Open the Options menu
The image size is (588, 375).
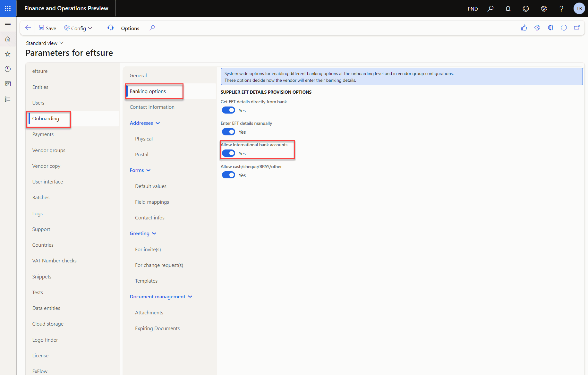[x=130, y=28]
